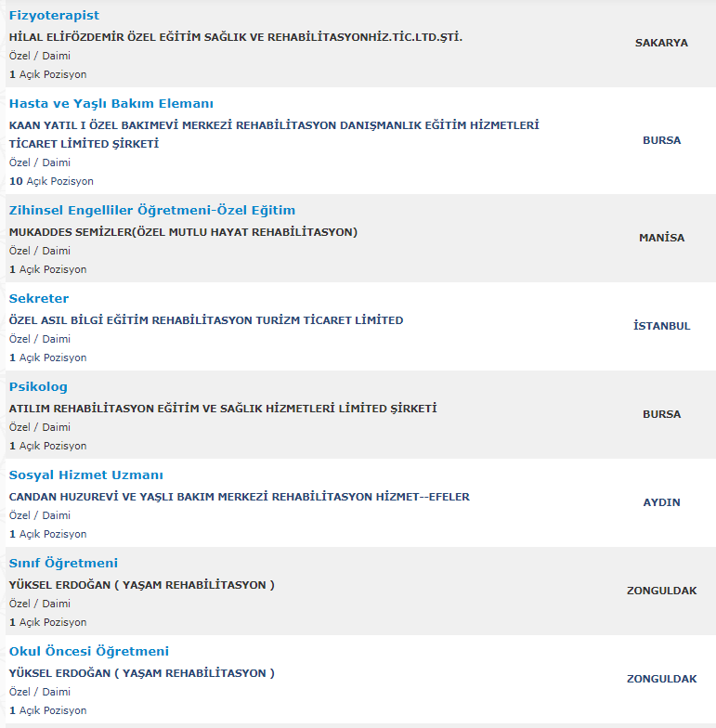716x728 pixels.
Task: Click the MANİSA city label
Action: (661, 238)
